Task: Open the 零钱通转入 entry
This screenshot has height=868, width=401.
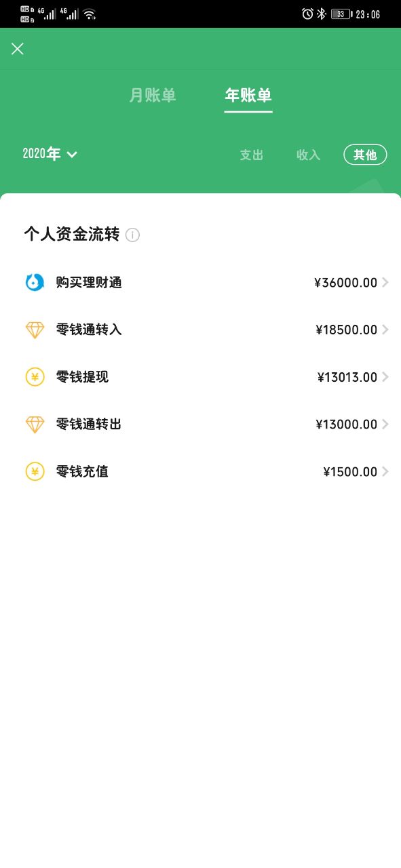Action: 200,330
